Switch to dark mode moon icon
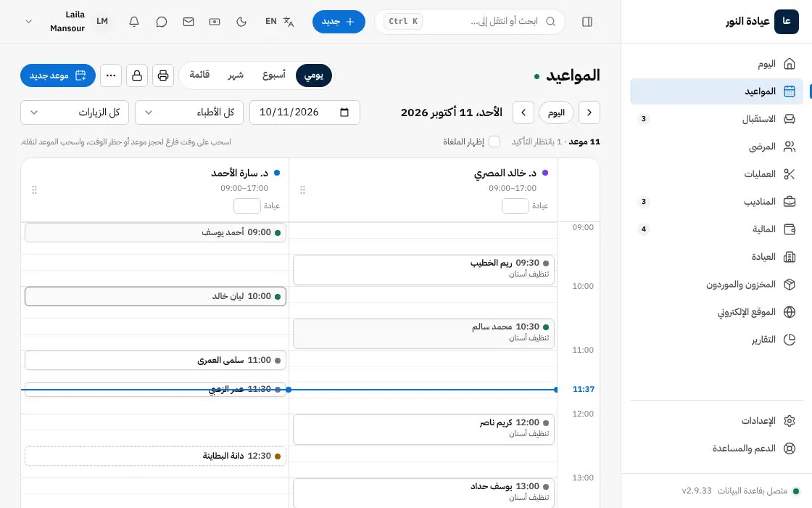 click(241, 22)
